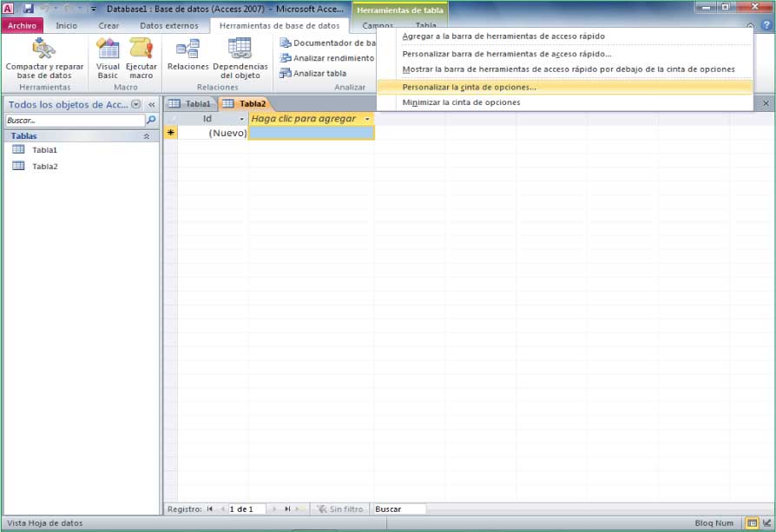Choose Personalizar barra de herramientas de acceso rápido
Image resolution: width=776 pixels, height=532 pixels.
click(x=564, y=54)
